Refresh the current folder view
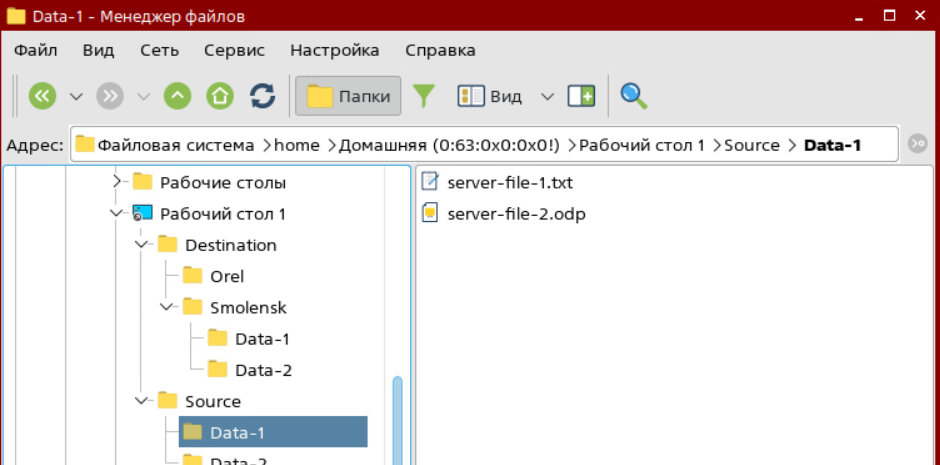The image size is (940, 465). tap(263, 96)
